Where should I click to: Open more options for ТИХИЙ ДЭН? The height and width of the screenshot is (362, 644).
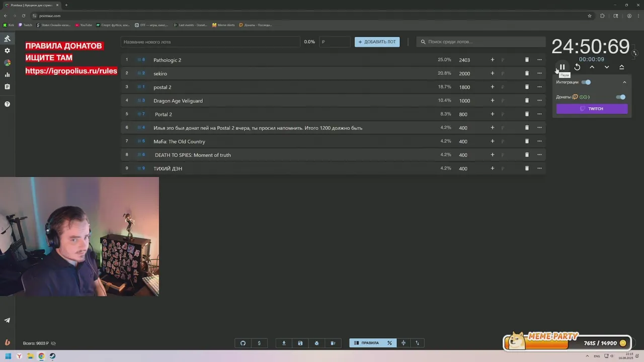(539, 168)
